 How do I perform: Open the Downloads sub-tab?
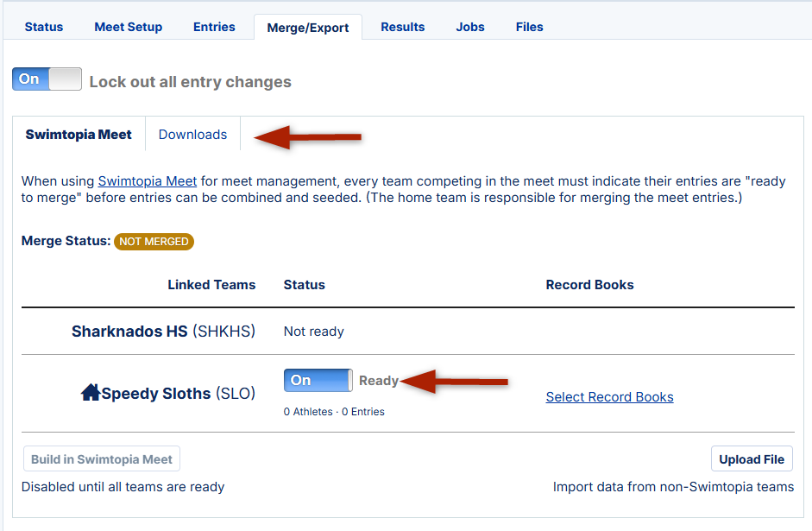point(192,135)
